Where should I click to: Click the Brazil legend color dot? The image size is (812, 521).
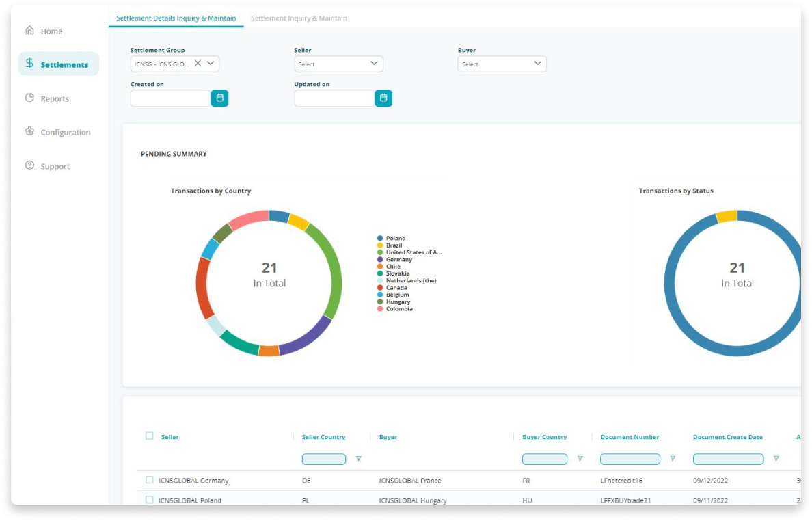(x=380, y=245)
